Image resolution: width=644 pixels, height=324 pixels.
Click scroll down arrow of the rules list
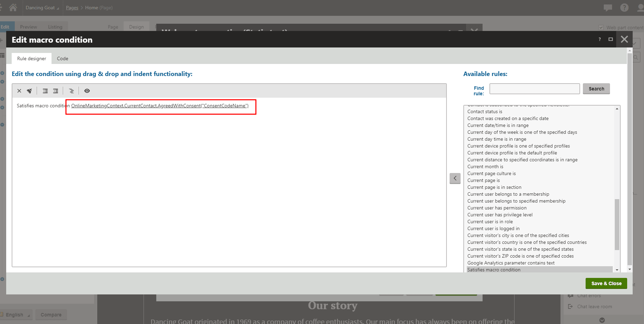617,270
